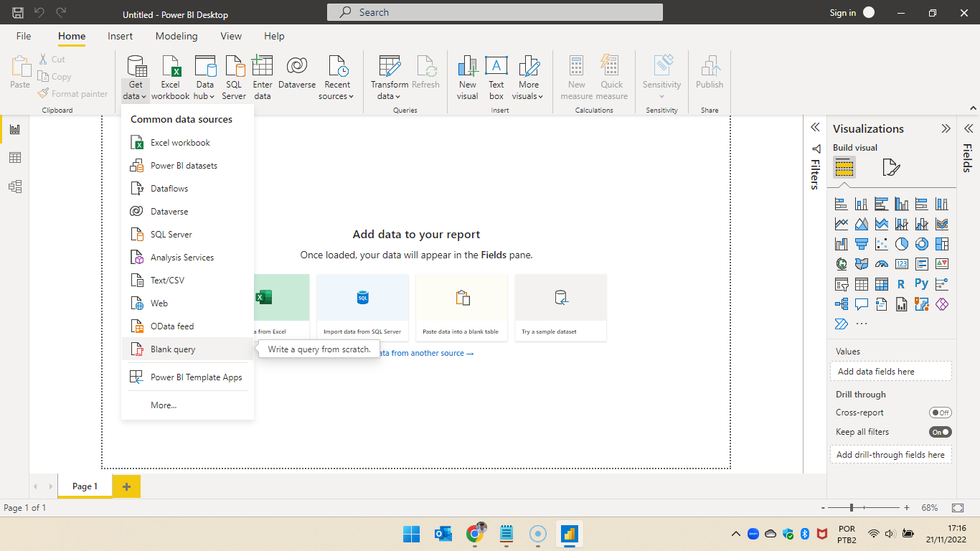The width and height of the screenshot is (980, 551).
Task: Click Fit to page icon
Action: (958, 507)
